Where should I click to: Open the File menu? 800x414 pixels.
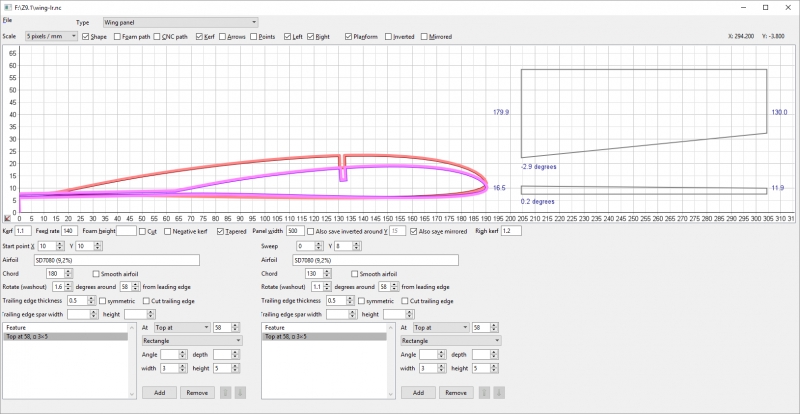[8, 21]
